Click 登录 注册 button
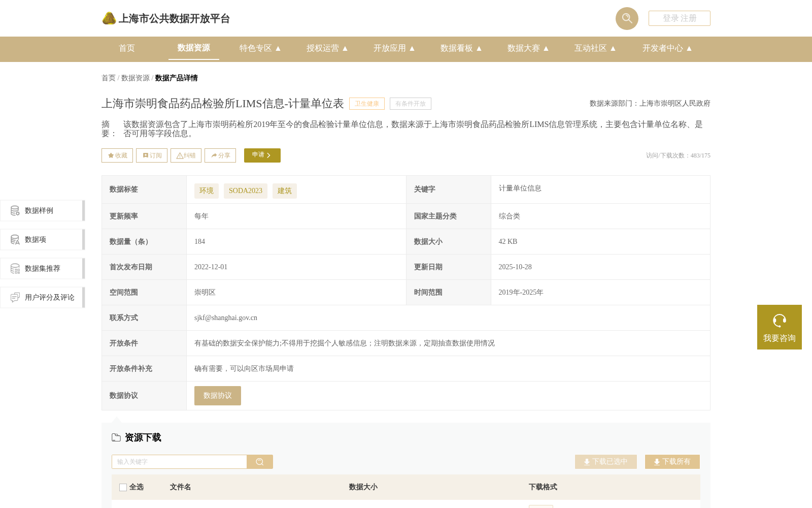The height and width of the screenshot is (508, 812). (x=680, y=18)
